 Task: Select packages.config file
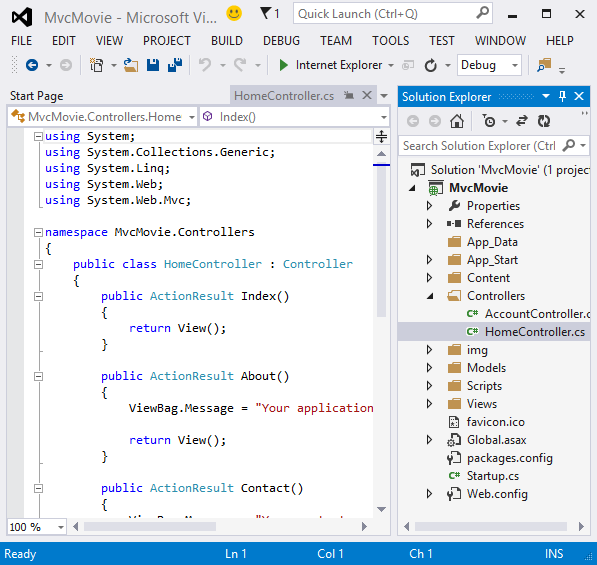pos(509,458)
